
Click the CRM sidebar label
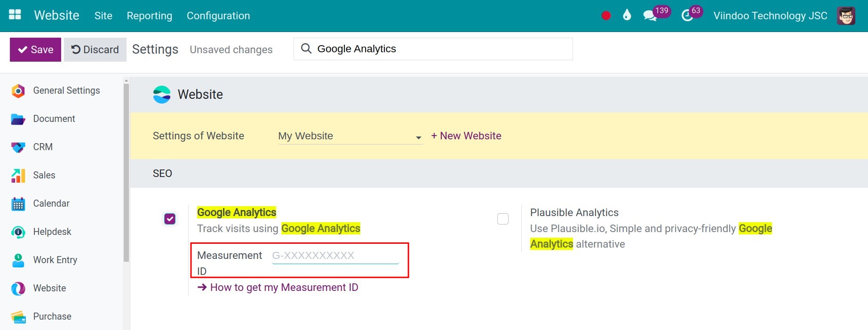43,147
